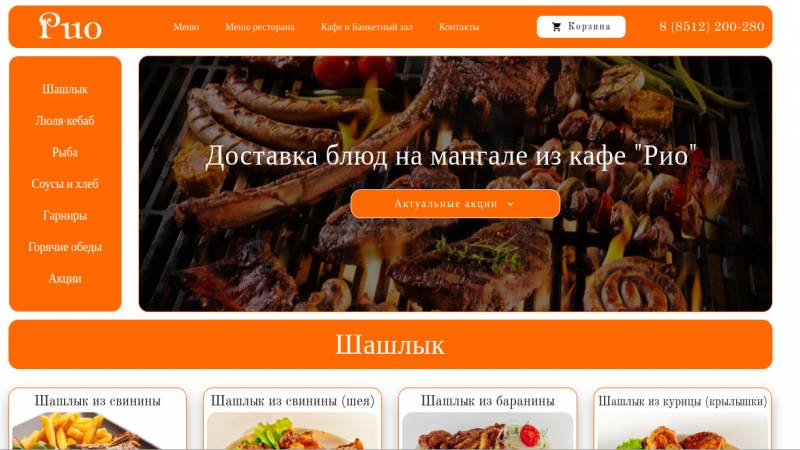Image resolution: width=800 pixels, height=450 pixels.
Task: Open Горячие обеды category
Action: [x=65, y=247]
